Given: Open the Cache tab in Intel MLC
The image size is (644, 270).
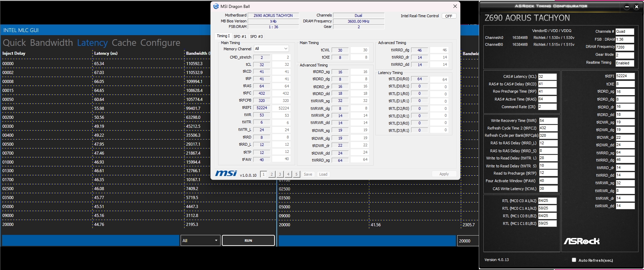Looking at the screenshot, I should (124, 43).
